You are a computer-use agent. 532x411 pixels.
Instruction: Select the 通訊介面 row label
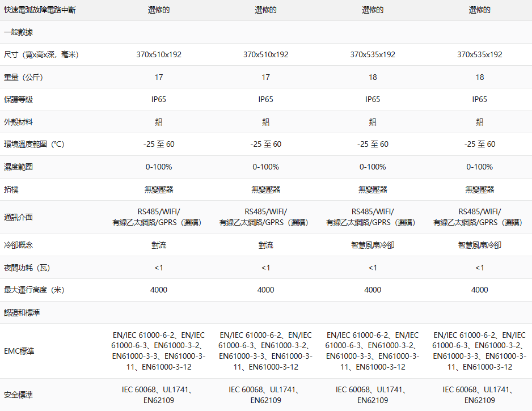coord(18,217)
